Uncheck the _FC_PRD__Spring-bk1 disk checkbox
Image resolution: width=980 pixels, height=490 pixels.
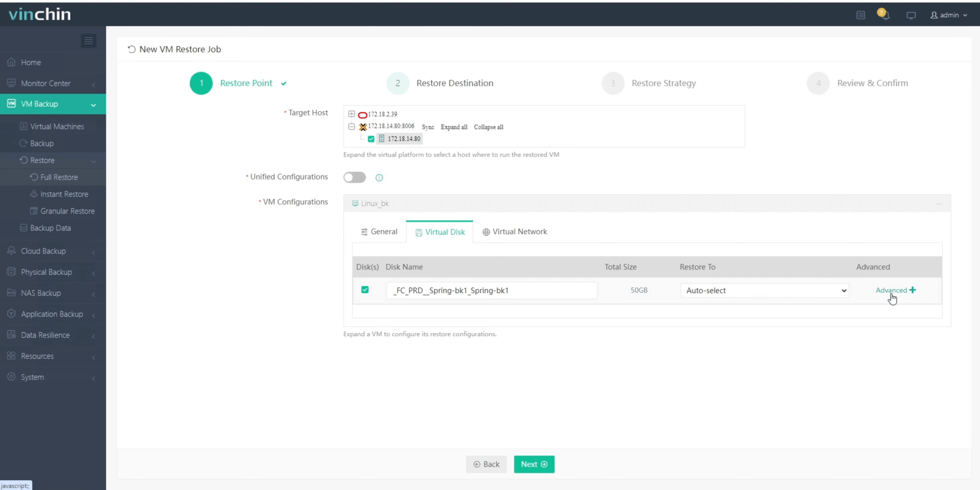pyautogui.click(x=365, y=290)
